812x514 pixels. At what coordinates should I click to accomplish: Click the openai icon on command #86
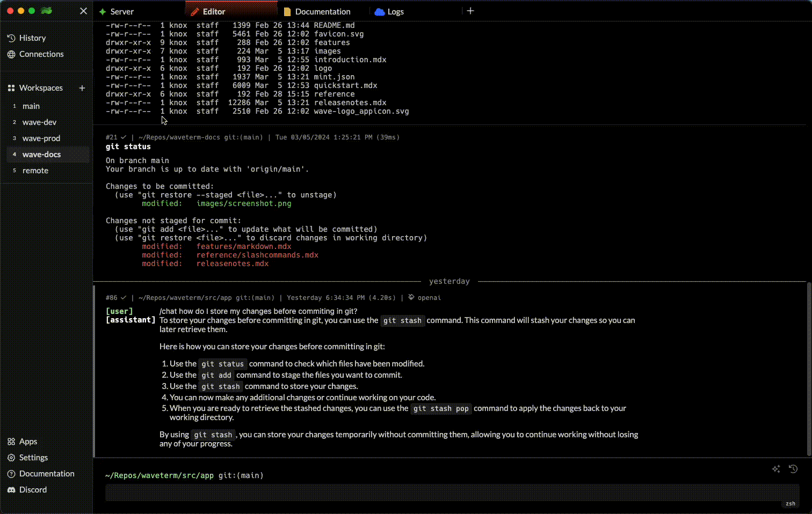coord(411,297)
